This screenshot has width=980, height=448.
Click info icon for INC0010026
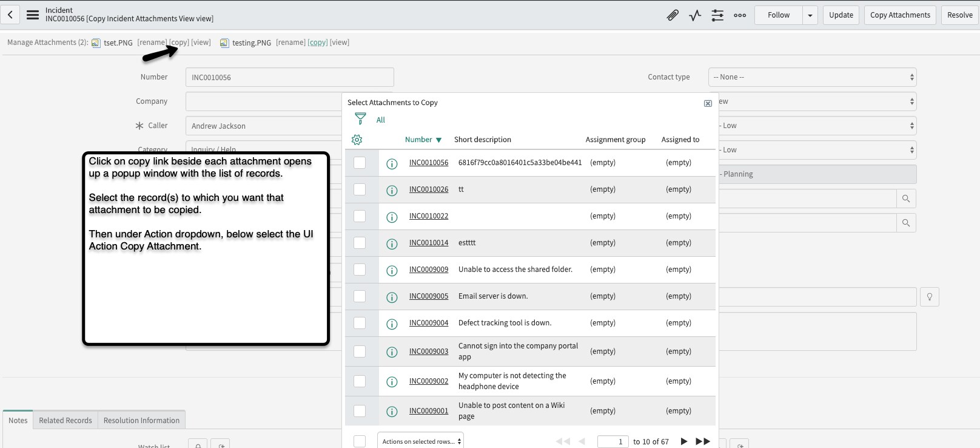pyautogui.click(x=392, y=190)
